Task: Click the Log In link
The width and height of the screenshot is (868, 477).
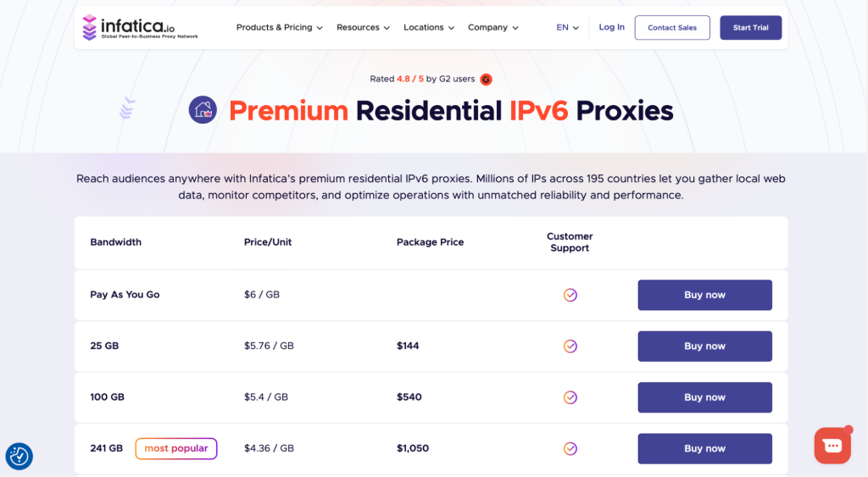Action: 611,27
